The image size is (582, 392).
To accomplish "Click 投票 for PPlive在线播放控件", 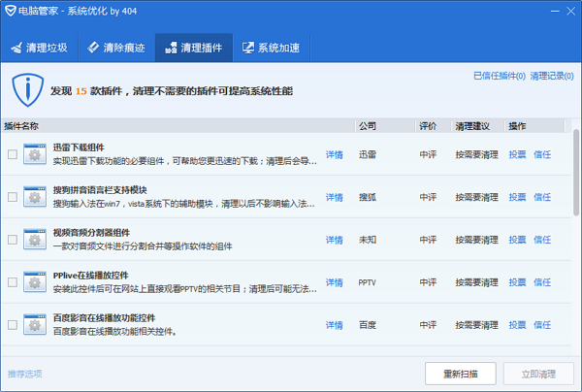I will click(x=517, y=282).
